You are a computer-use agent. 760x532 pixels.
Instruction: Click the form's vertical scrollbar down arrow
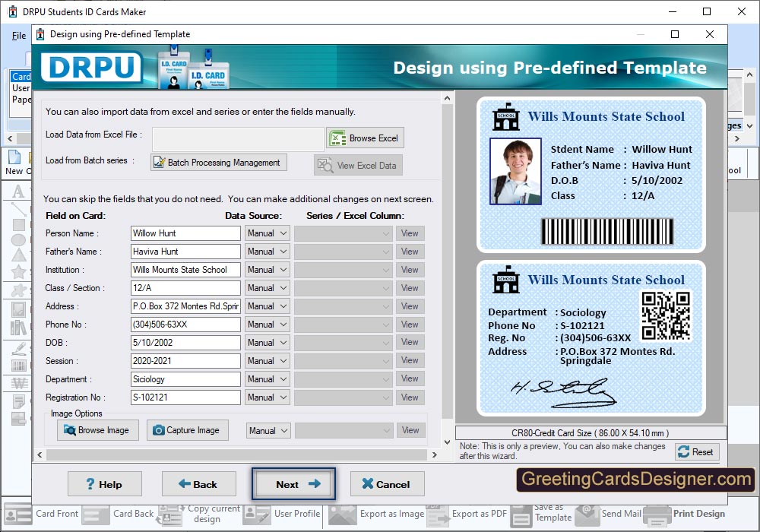click(x=447, y=442)
